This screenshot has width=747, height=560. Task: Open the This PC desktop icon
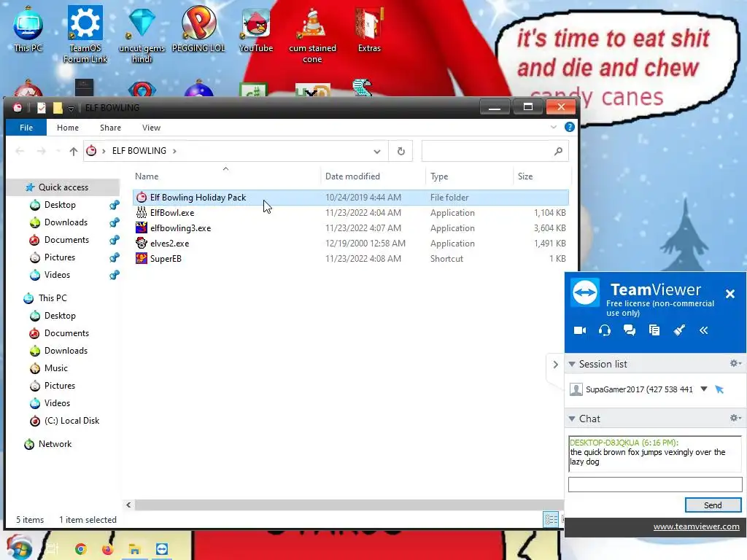[28, 29]
